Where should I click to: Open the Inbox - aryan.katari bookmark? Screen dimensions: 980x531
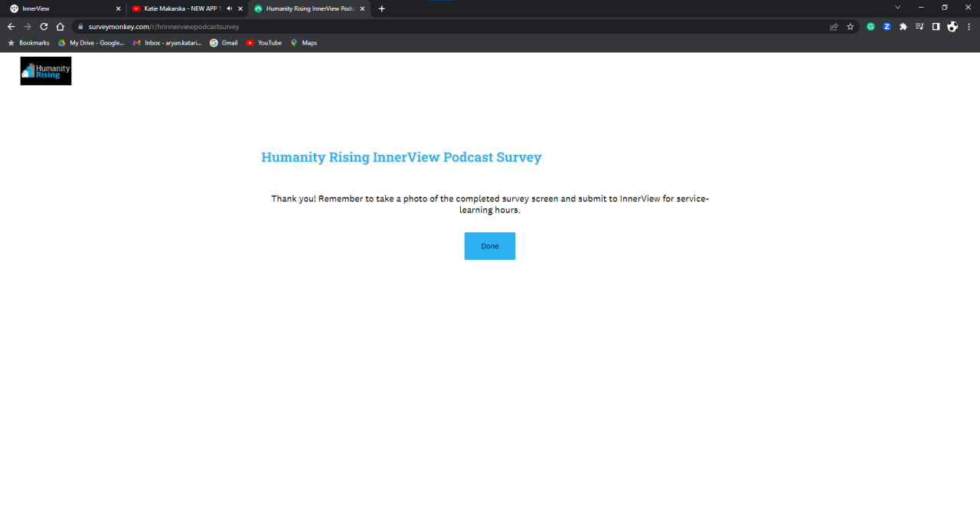tap(167, 43)
